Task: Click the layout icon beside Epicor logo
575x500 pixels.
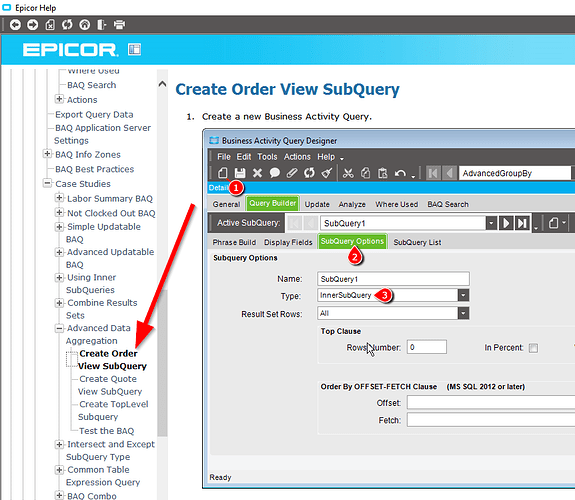Action: pos(134,49)
